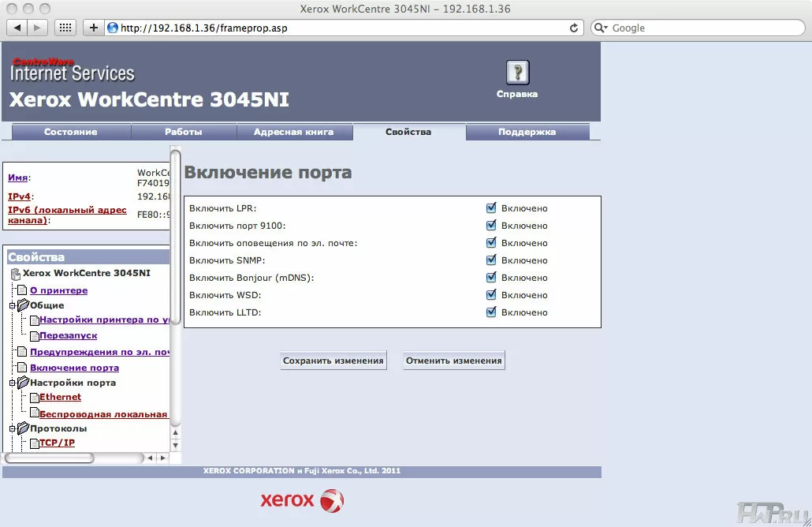Click into the URL address field
Image resolution: width=812 pixels, height=527 pixels.
(339, 28)
